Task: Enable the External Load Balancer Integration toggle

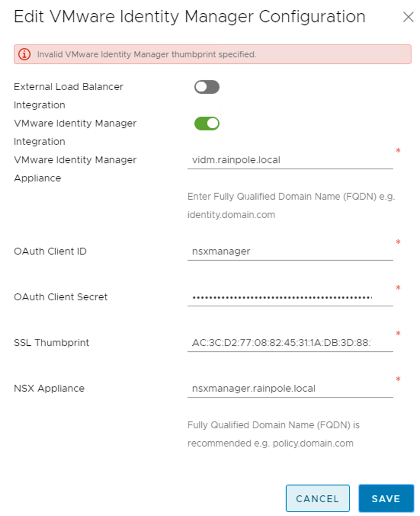Action: click(x=207, y=87)
